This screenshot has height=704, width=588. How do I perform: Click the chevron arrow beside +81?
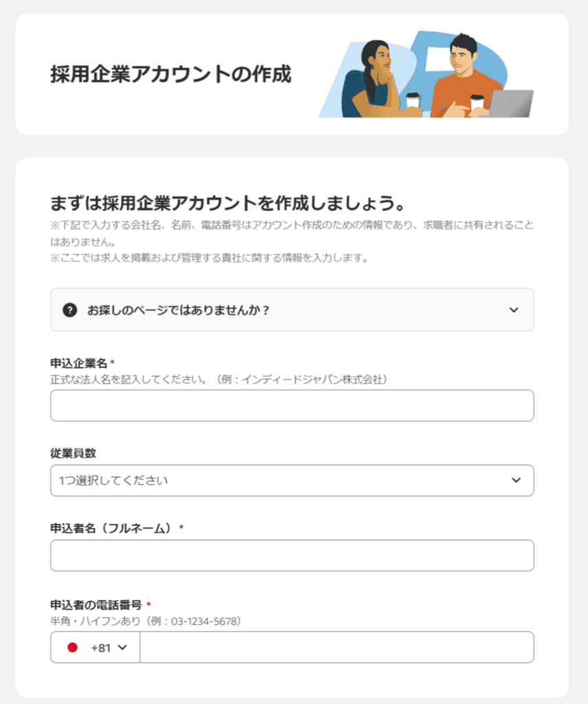122,648
